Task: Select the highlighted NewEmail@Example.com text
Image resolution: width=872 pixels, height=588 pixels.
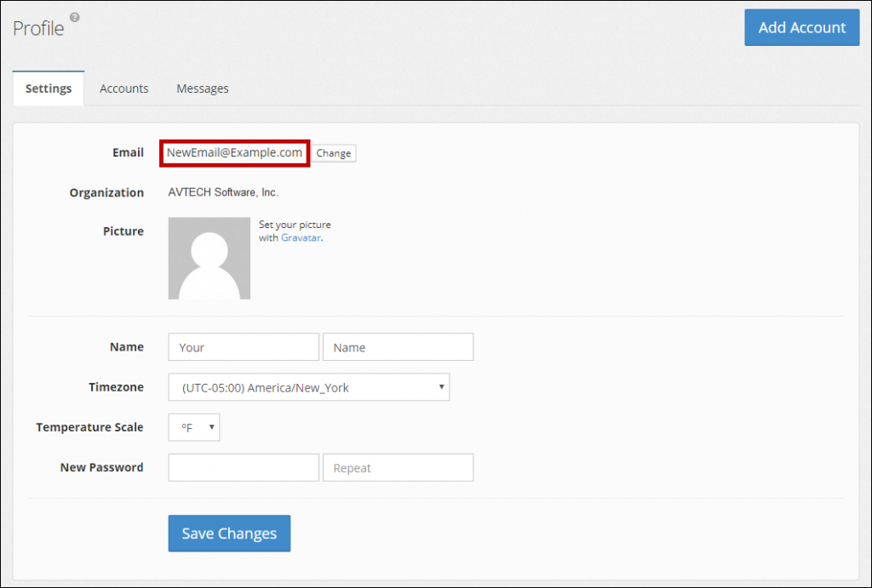Action: point(233,153)
